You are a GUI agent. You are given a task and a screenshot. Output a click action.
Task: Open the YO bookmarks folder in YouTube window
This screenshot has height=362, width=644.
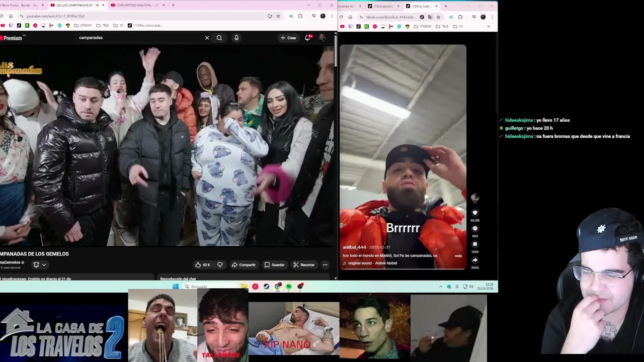point(118,26)
